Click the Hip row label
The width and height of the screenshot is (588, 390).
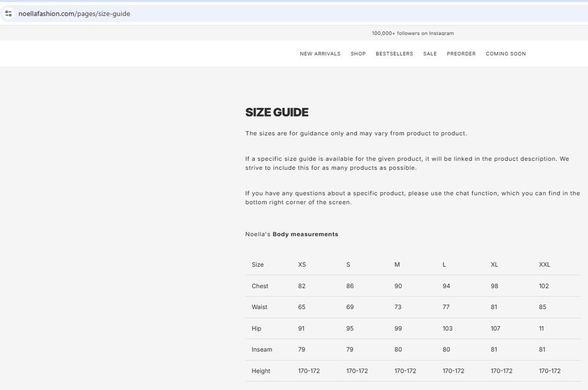pyautogui.click(x=257, y=329)
